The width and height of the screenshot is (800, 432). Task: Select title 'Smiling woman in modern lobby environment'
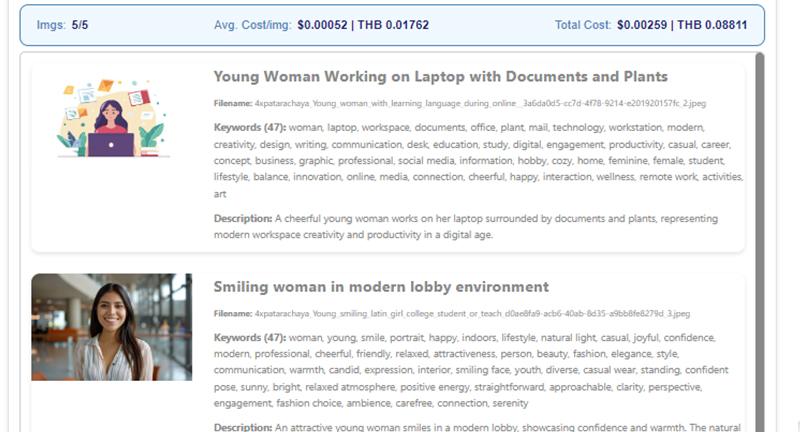click(381, 287)
